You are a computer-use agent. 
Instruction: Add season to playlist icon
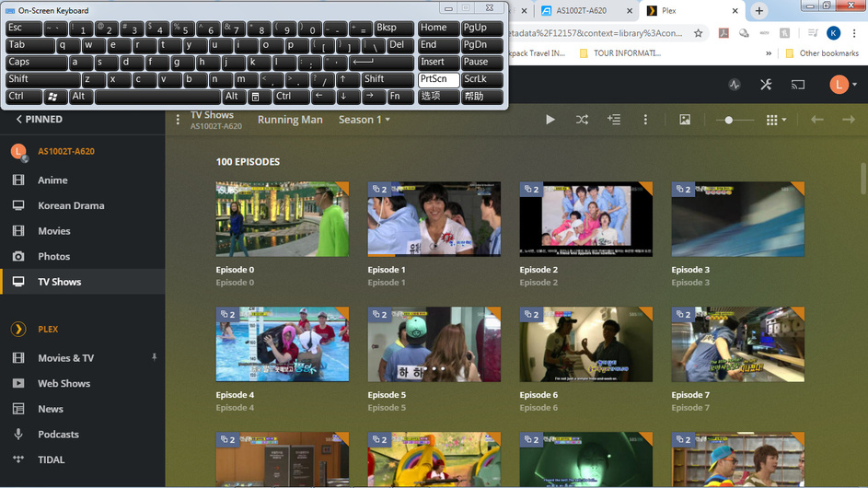tap(614, 120)
